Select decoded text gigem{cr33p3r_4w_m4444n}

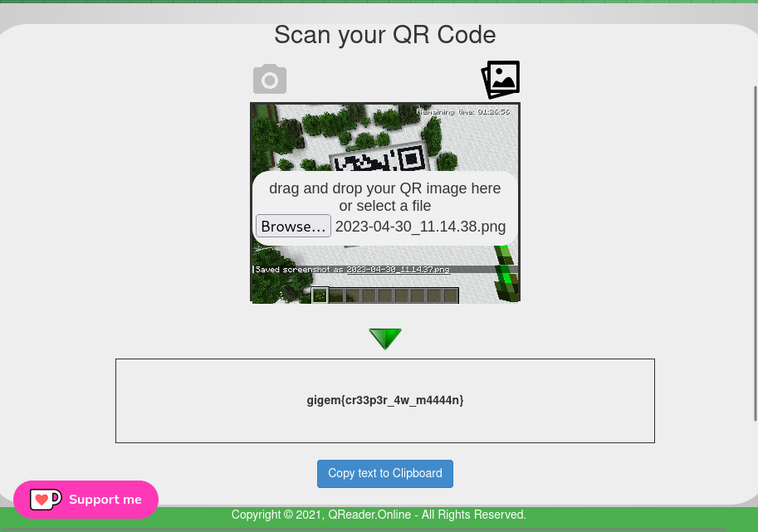(x=385, y=400)
